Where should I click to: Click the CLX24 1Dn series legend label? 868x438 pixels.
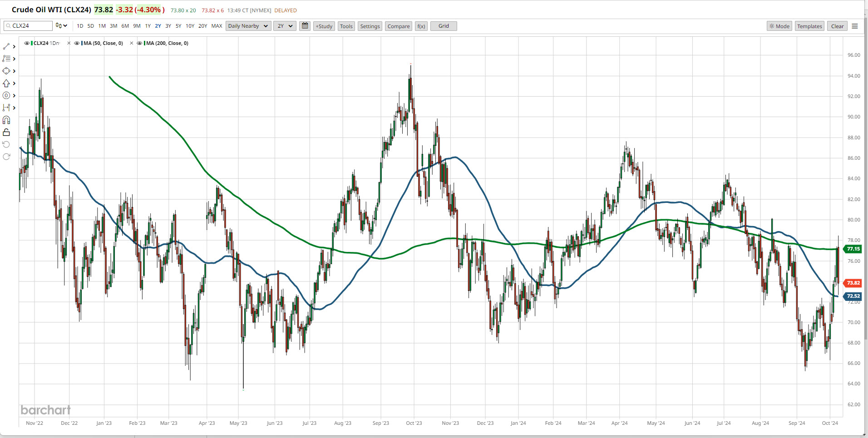47,43
